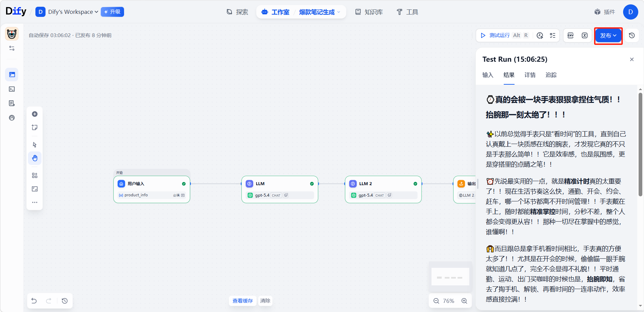Open the ENV environment variables panel
Viewport: 644px width, 312px height.
(570, 35)
